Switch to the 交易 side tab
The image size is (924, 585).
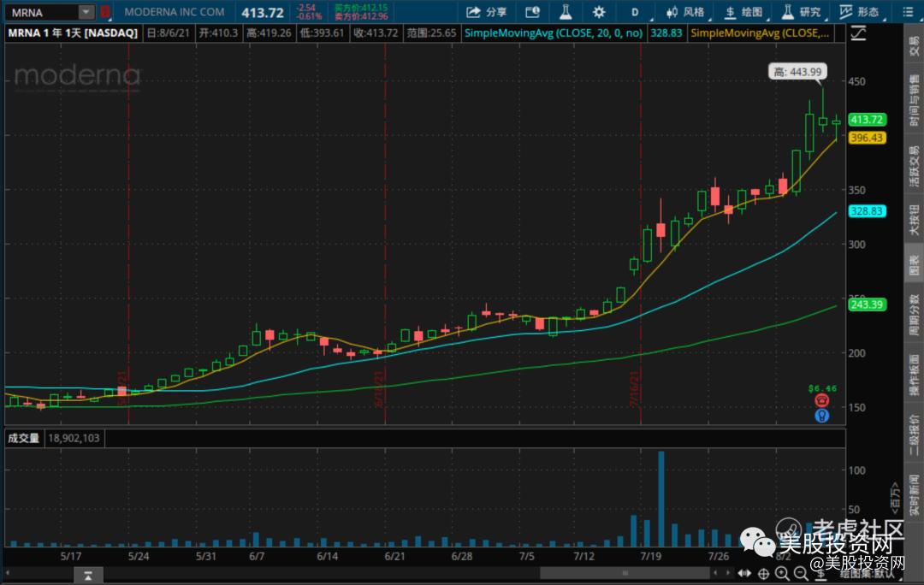coord(914,46)
